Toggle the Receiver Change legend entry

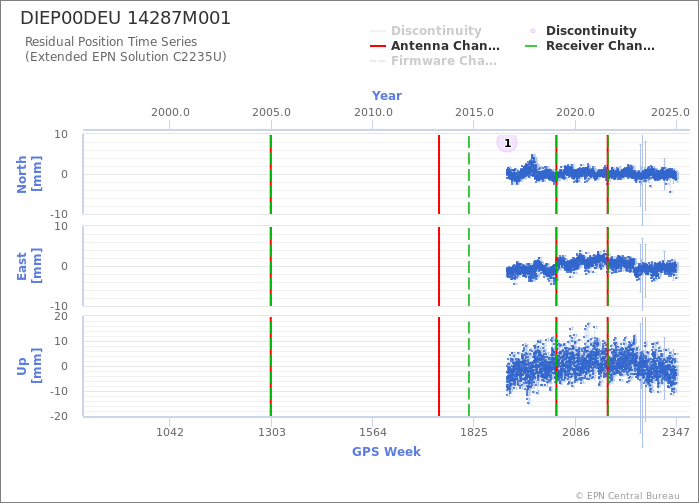click(x=590, y=46)
